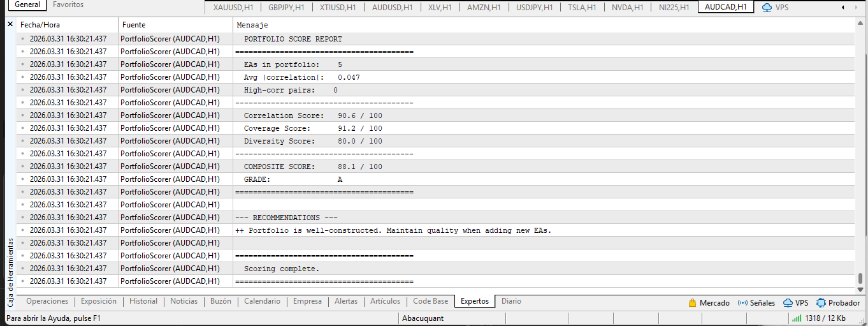
Task: Select the 'EAs in portfolio: 5' row
Action: point(435,64)
